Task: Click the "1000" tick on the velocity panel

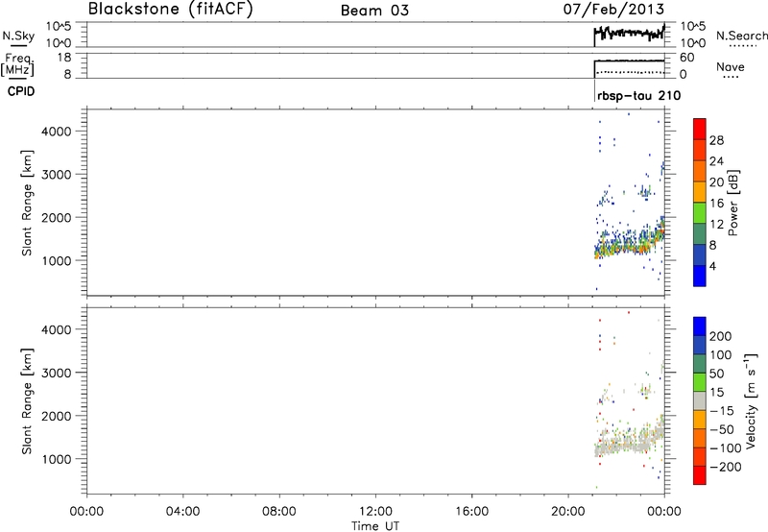Action: coord(57,459)
